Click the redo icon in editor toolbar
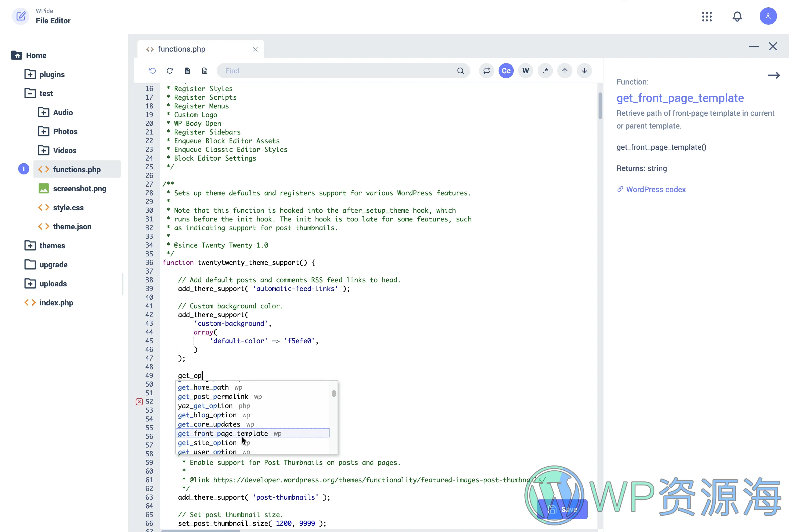 (170, 71)
